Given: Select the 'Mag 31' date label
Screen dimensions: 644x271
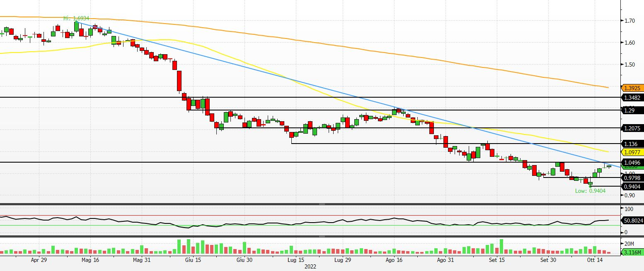Looking at the screenshot, I should [142, 260].
